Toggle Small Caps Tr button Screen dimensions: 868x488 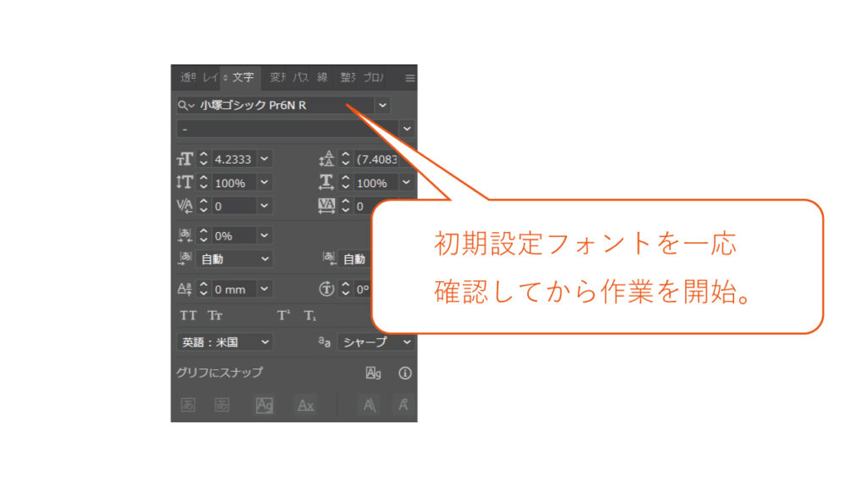(215, 316)
